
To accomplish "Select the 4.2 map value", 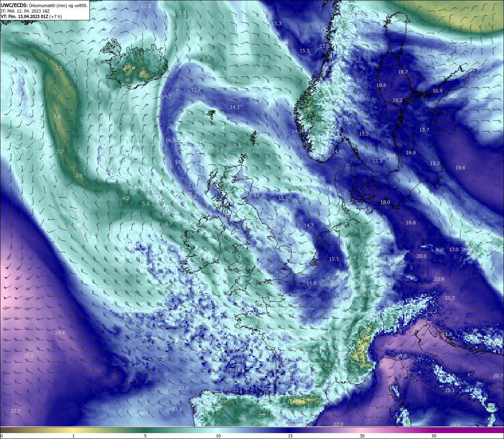I will pyautogui.click(x=126, y=198).
